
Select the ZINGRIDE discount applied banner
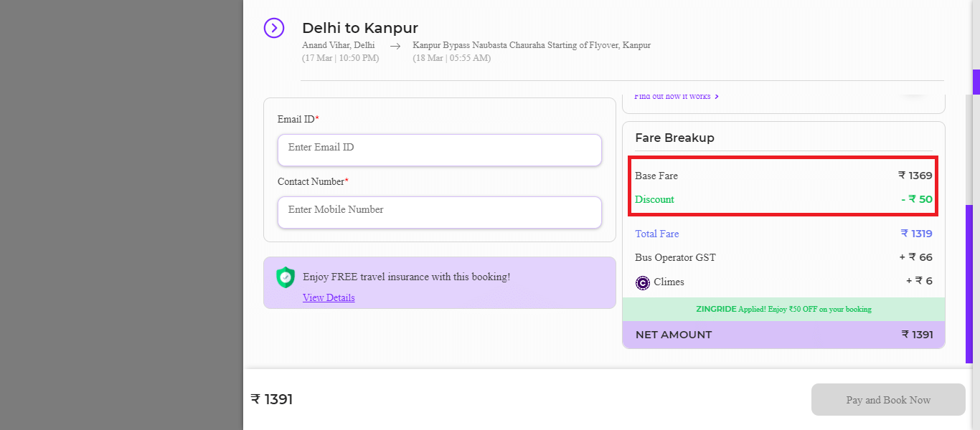point(783,309)
